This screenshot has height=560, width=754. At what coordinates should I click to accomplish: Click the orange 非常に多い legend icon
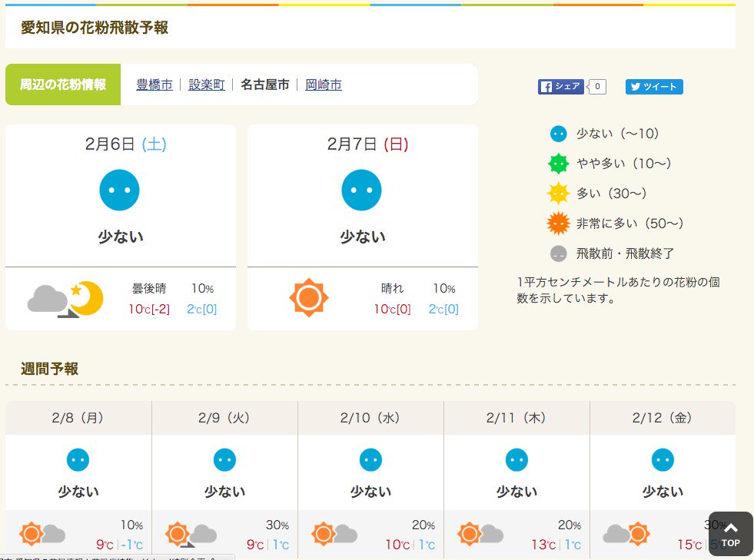coord(558,223)
